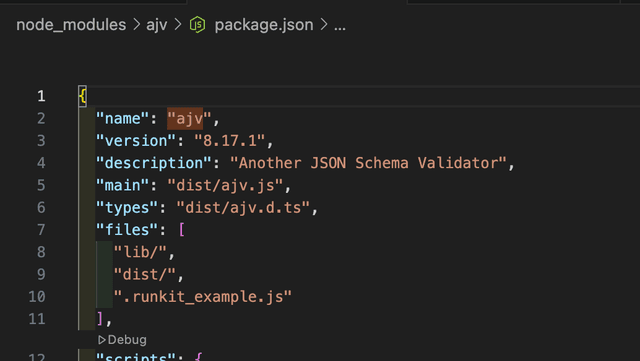
Task: Click the "version" key
Action: click(x=136, y=141)
